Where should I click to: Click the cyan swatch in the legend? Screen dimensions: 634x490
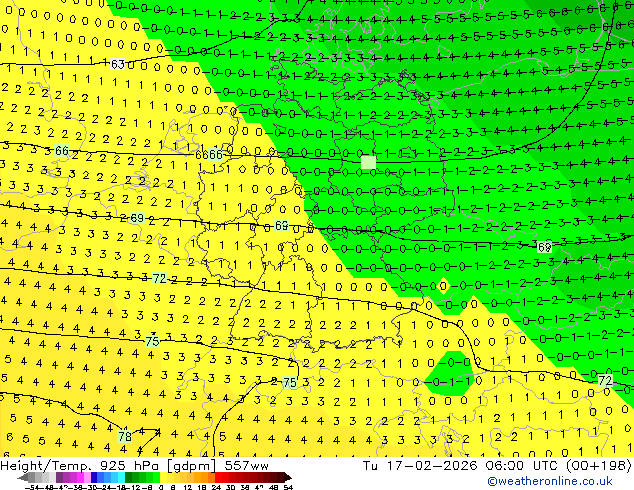pos(121,478)
